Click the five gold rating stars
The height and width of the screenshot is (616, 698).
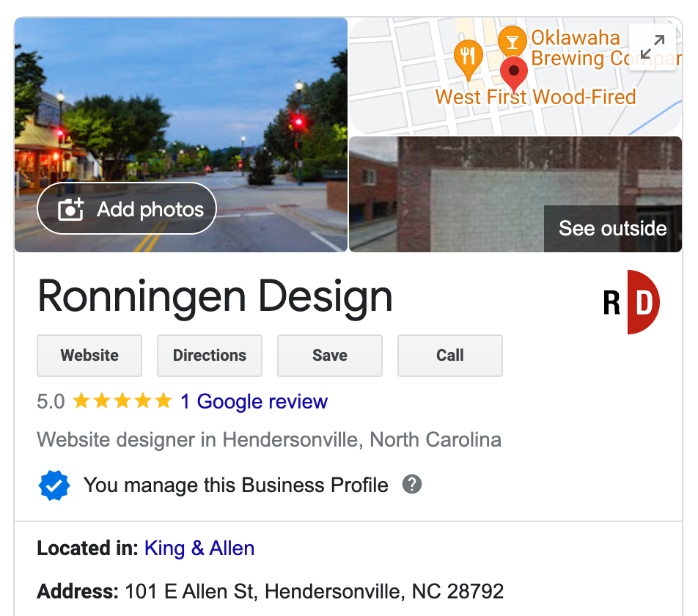point(122,401)
